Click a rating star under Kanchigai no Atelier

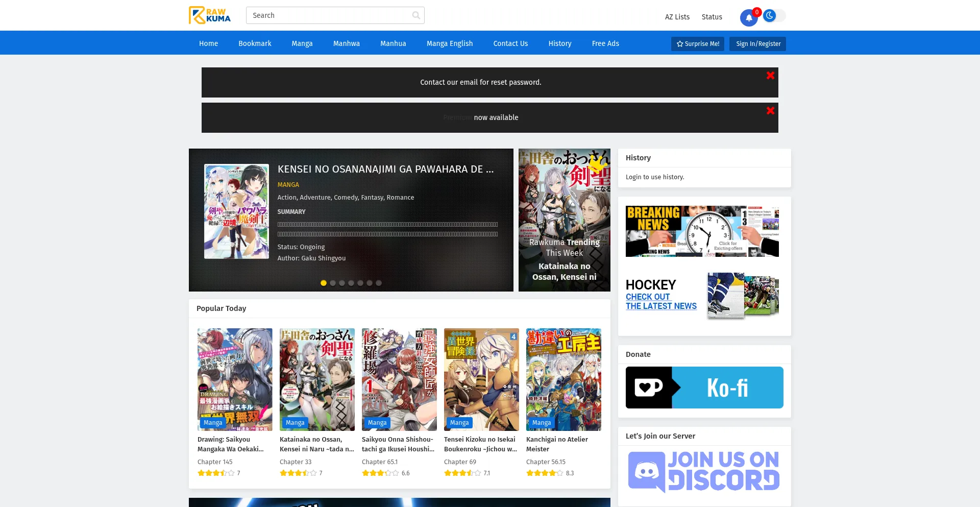click(530, 473)
